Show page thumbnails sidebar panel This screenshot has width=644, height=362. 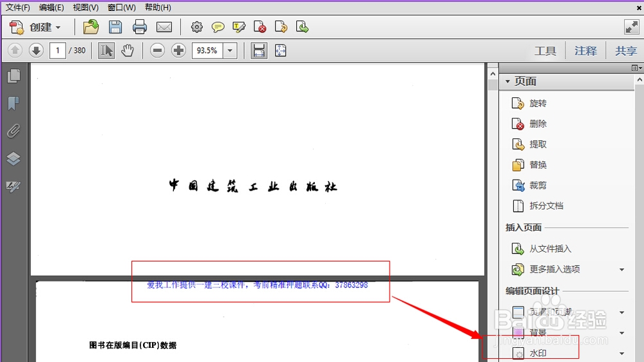pos(14,76)
